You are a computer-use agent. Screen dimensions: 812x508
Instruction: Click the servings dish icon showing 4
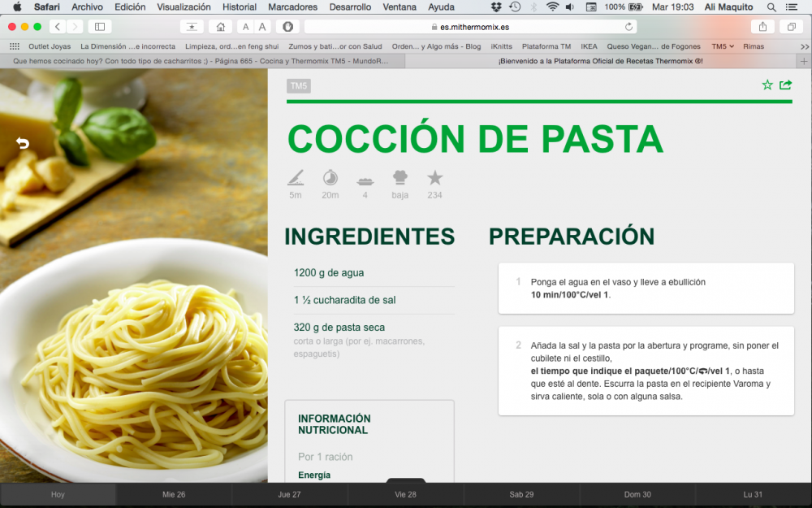tap(365, 180)
